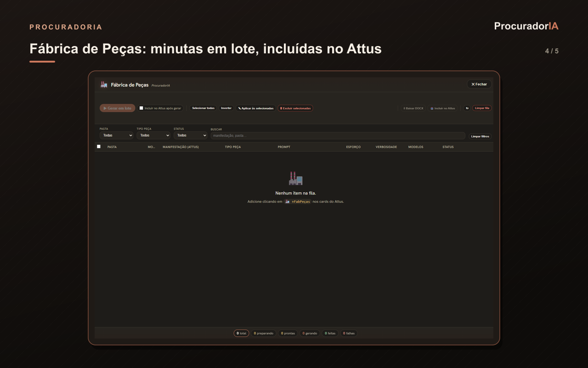This screenshot has height=368, width=588.
Task: Click the Verbosidade column header
Action: point(386,147)
